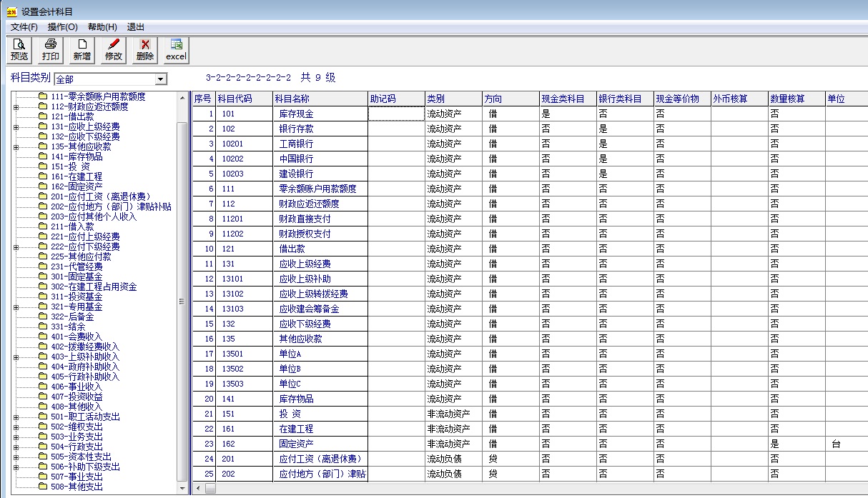Click the 科目代码 column header
This screenshot has height=498, width=868.
coord(244,99)
